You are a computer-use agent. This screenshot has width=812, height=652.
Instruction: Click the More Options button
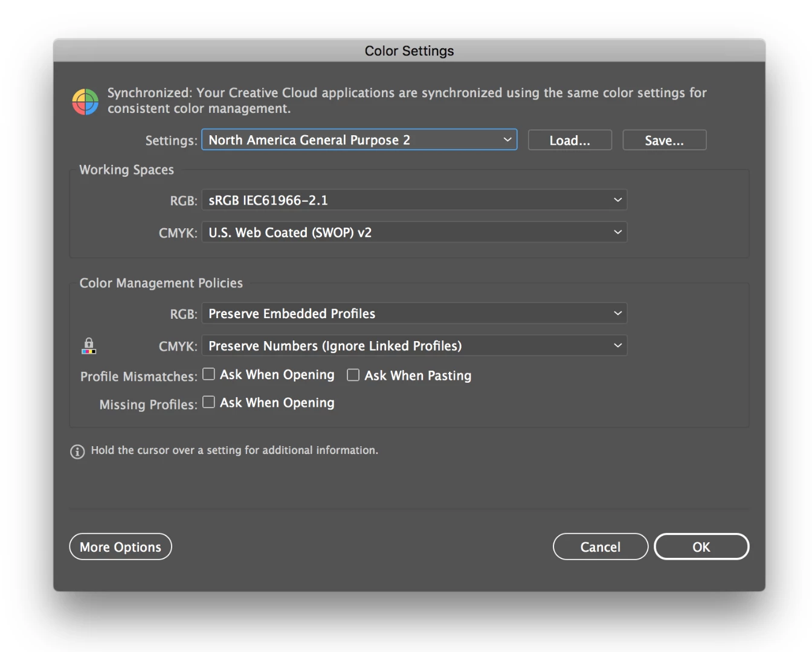[x=121, y=547]
